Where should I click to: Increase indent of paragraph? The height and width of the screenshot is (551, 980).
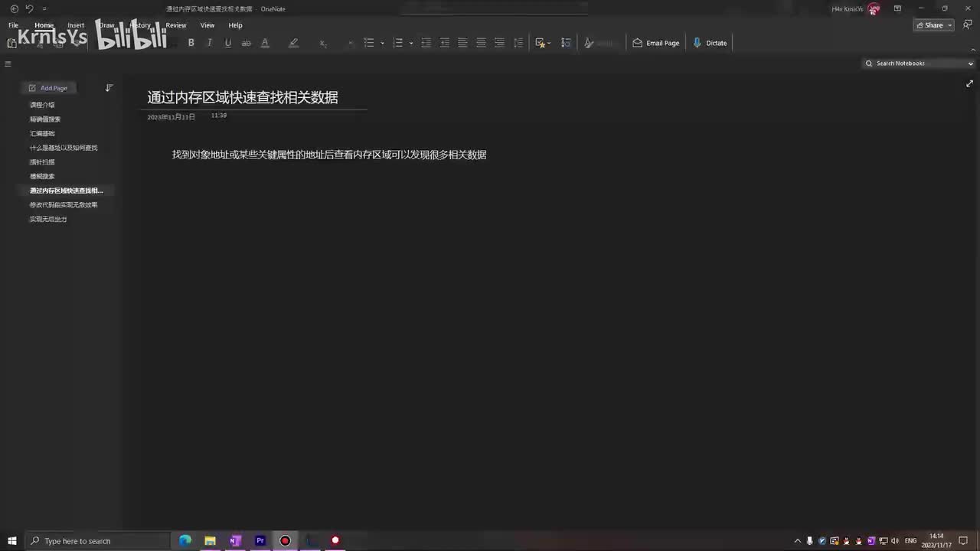coord(445,43)
